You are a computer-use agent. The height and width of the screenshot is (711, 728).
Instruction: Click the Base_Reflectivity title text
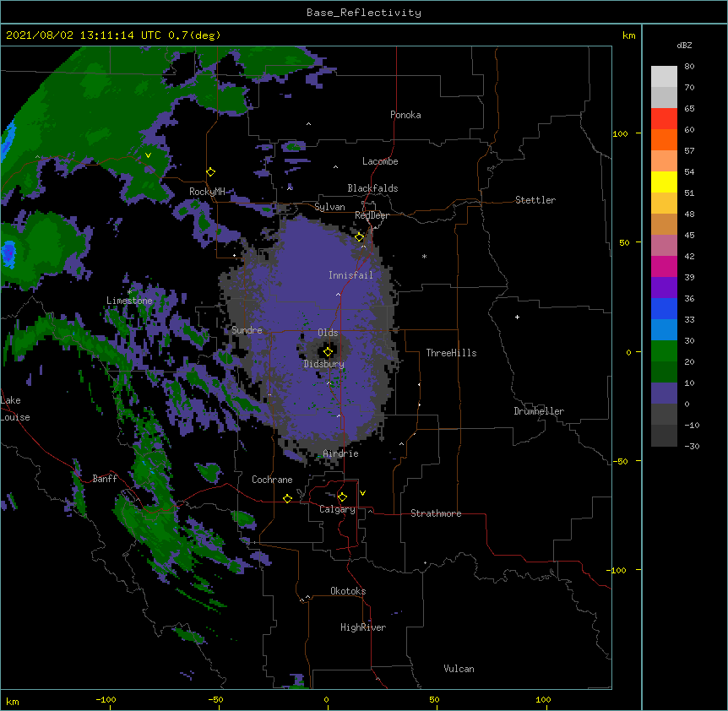point(364,13)
